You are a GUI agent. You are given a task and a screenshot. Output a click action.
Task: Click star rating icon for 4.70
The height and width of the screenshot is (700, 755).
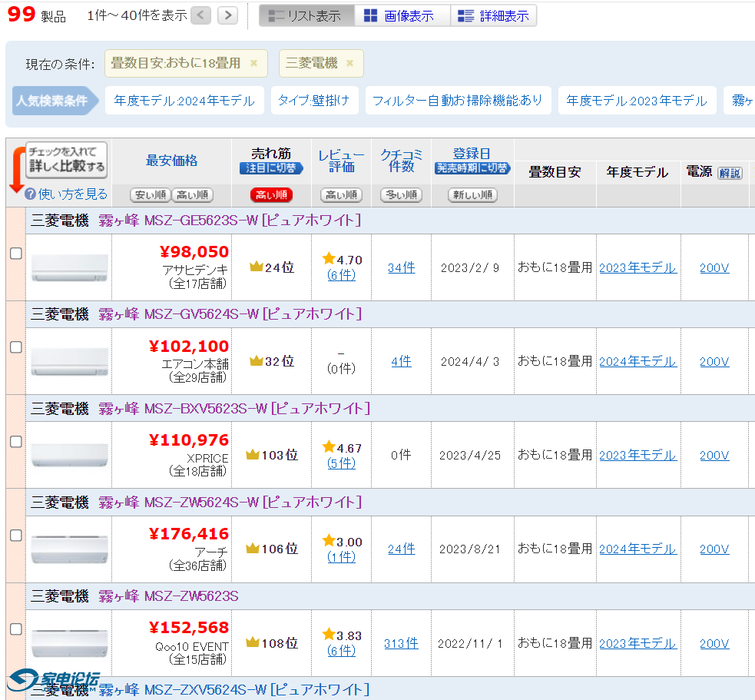[x=329, y=259]
